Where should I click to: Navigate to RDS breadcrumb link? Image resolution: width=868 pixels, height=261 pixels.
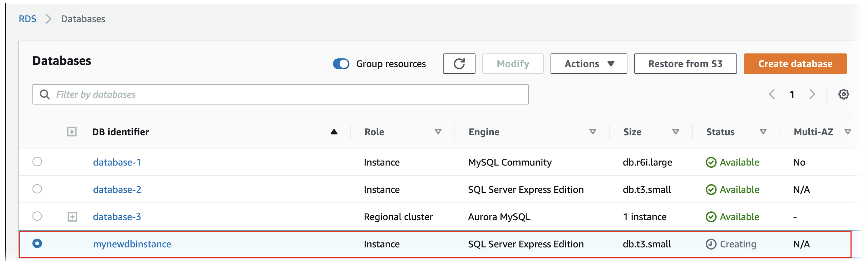tap(28, 19)
